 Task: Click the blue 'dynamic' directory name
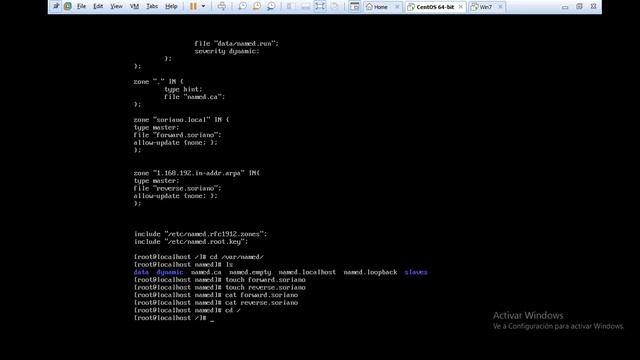pyautogui.click(x=170, y=272)
